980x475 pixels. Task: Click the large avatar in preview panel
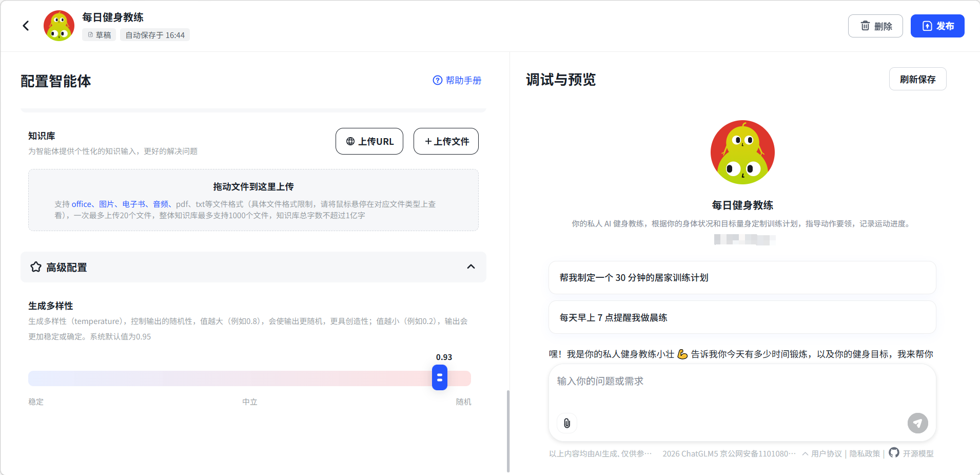coord(742,153)
